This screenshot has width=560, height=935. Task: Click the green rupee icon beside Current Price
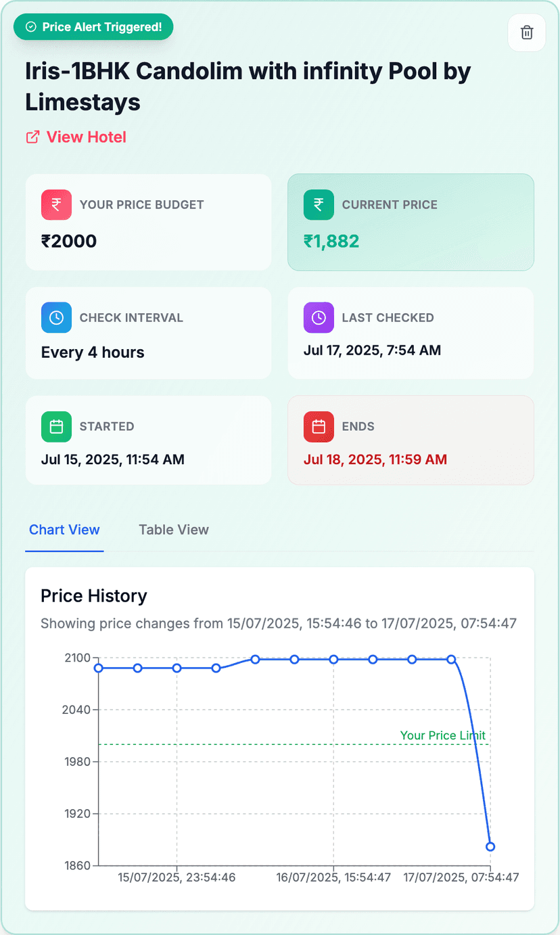tap(319, 204)
